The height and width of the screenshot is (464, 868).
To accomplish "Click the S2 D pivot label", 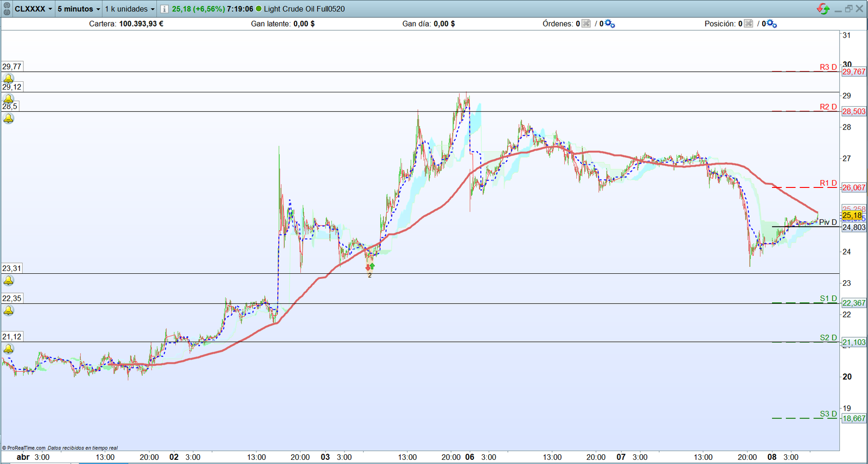I will point(828,337).
